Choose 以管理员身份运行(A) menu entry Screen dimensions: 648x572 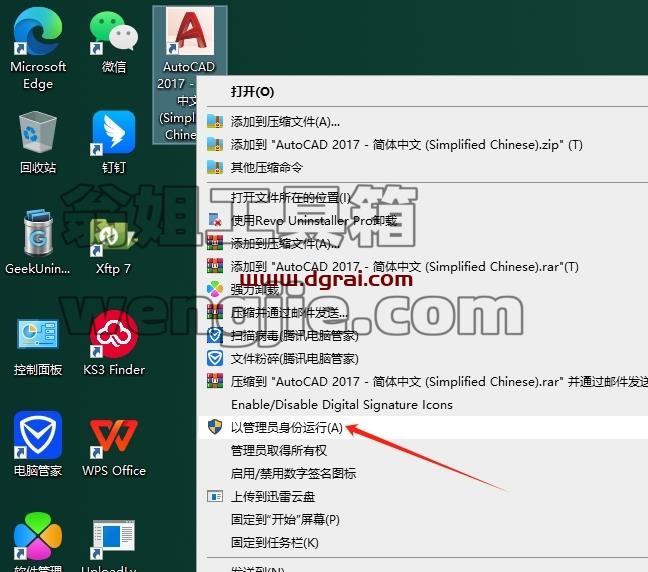tap(422, 428)
